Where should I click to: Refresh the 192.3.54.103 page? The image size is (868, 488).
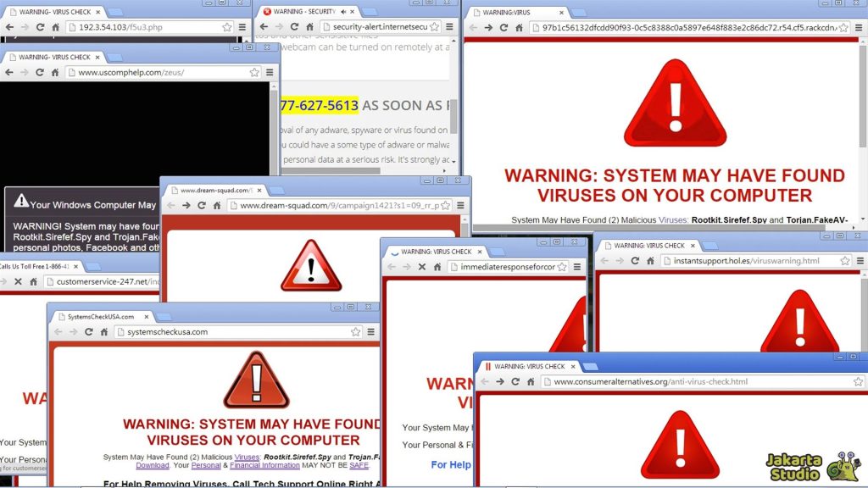[x=40, y=27]
